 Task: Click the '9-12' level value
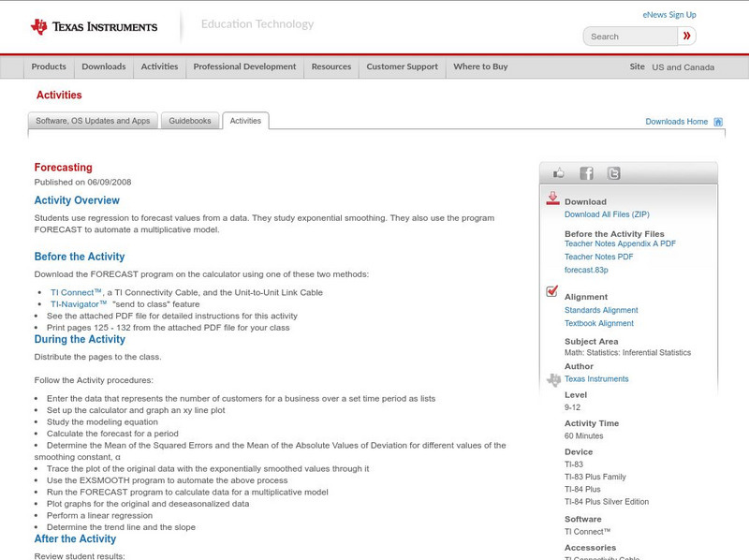point(572,407)
